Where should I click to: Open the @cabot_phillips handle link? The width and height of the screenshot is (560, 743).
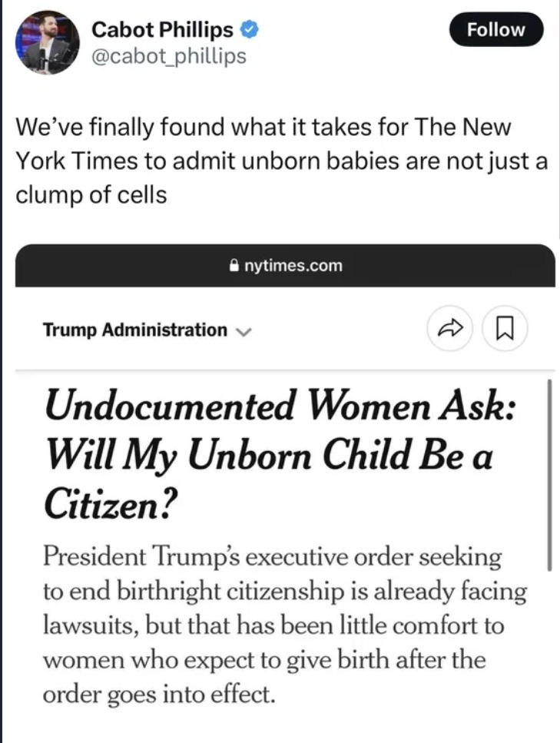[169, 56]
